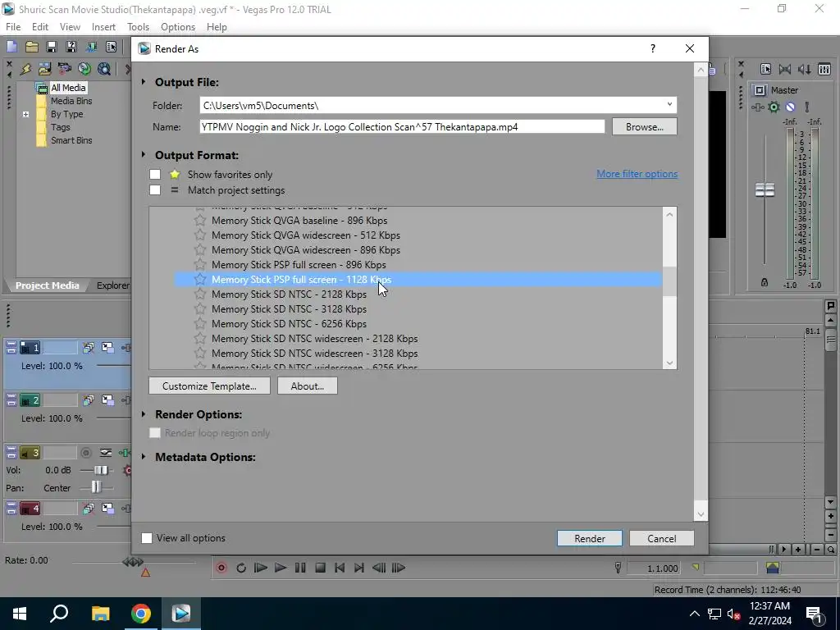Viewport: 840px width, 630px height.
Task: Toggle arm for record on audio track 3
Action: coord(85,453)
